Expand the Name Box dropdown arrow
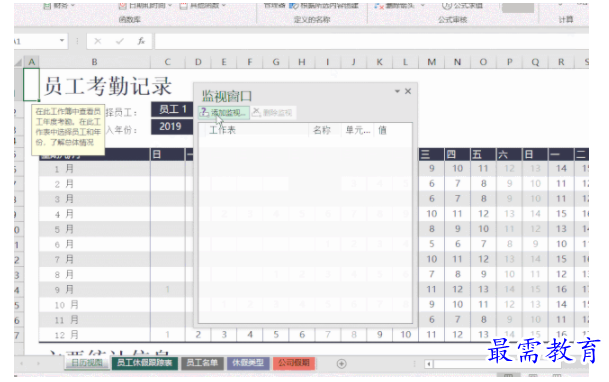The image size is (609, 382). pos(62,41)
